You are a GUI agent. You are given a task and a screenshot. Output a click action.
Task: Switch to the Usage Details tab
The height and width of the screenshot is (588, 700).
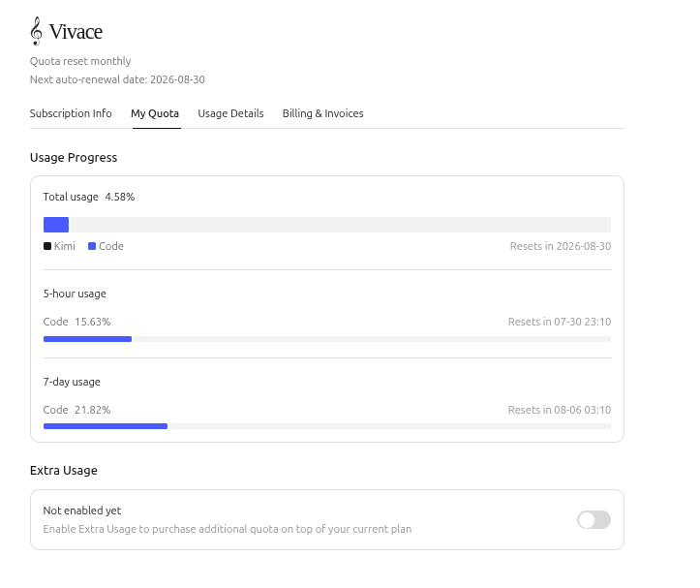(x=230, y=113)
